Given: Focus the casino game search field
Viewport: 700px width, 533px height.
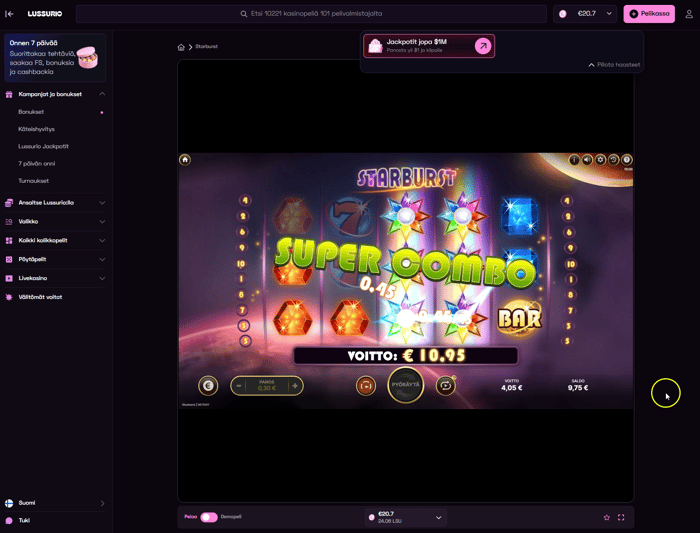Looking at the screenshot, I should point(311,14).
